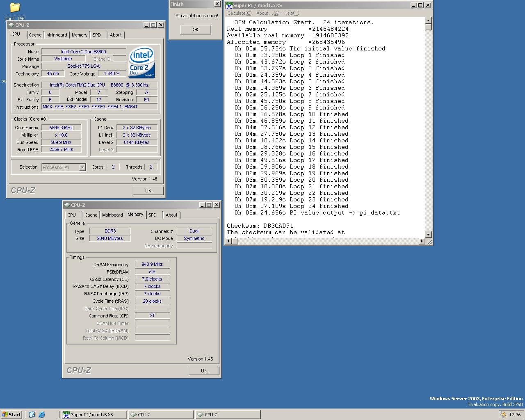Viewport: 525px width, 420px height.
Task: Click Code Name value Wolfdale
Action: [63, 59]
